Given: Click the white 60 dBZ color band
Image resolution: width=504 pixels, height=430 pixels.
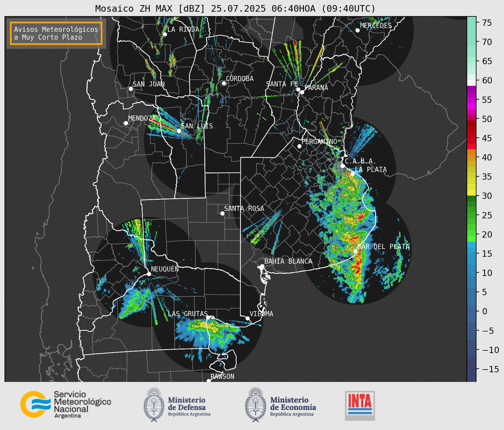Looking at the screenshot, I should [x=471, y=83].
